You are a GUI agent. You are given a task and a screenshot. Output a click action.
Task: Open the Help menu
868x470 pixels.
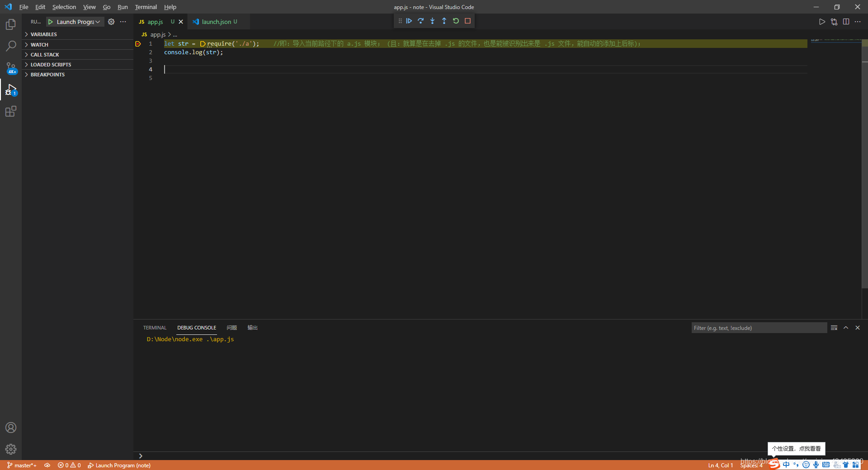click(x=170, y=7)
